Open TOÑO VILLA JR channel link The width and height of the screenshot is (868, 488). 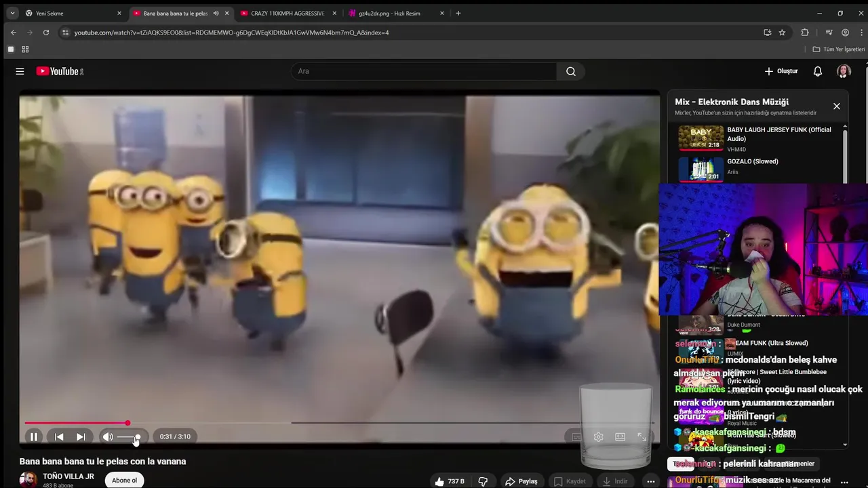point(68,476)
